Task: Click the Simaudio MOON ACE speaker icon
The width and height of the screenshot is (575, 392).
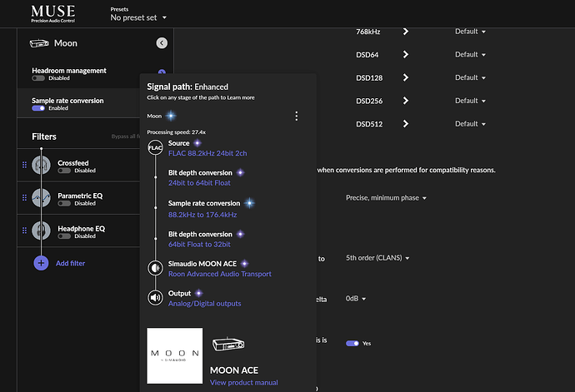Action: tap(155, 268)
